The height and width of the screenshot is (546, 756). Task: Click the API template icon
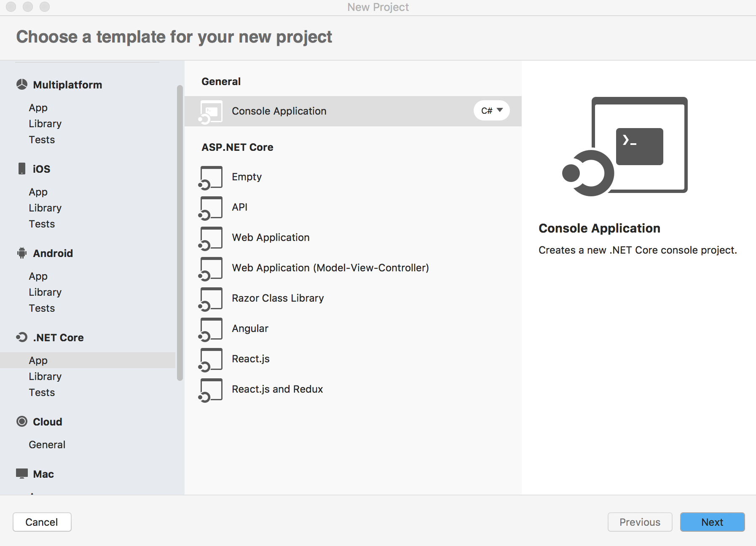pyautogui.click(x=210, y=208)
